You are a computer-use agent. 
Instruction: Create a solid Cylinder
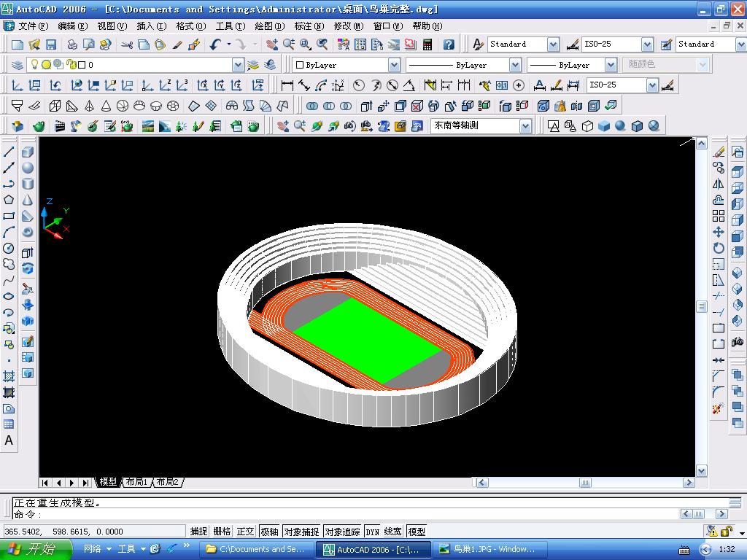coord(28,184)
